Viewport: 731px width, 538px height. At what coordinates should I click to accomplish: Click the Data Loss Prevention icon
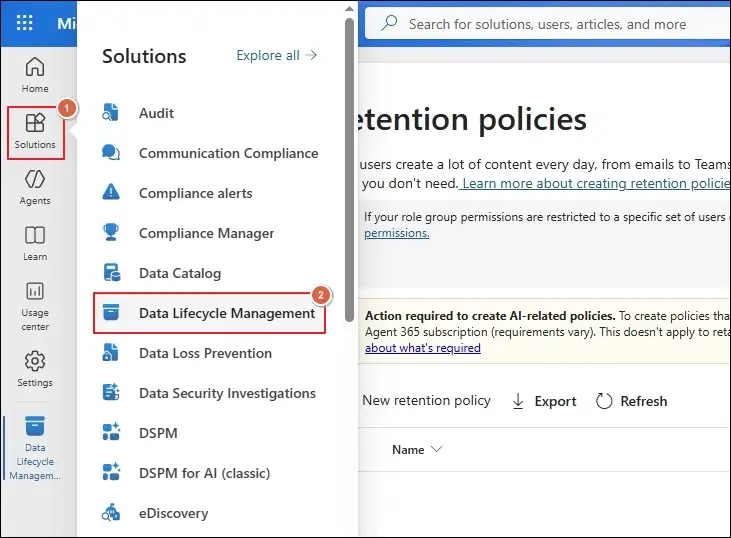point(110,352)
